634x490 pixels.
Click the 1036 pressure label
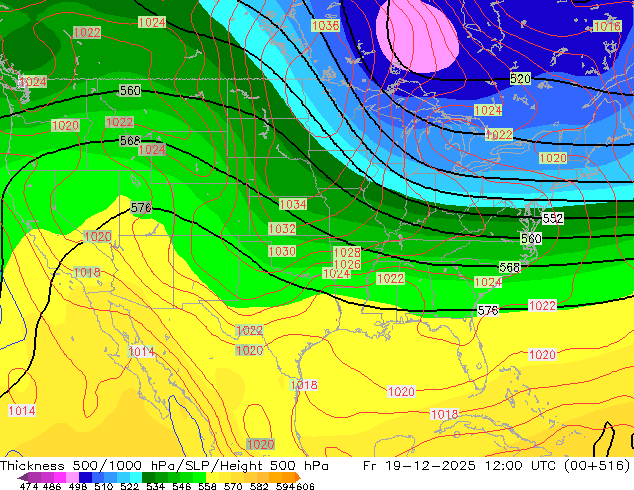click(325, 25)
